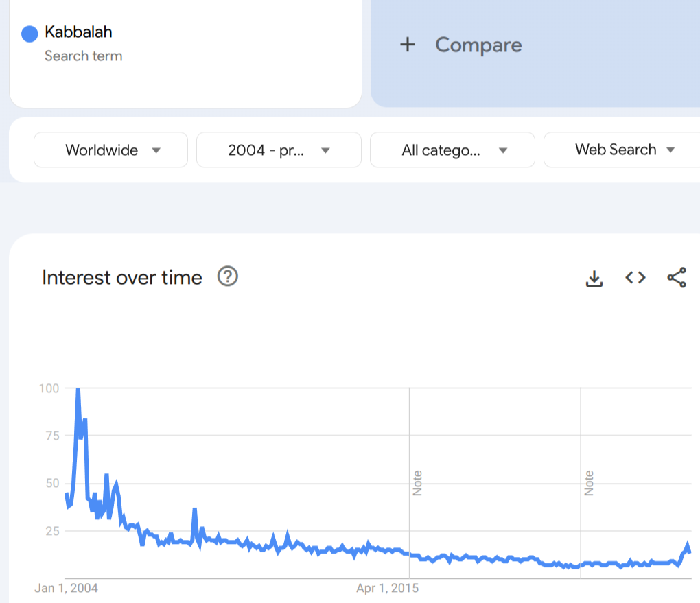Viewport: 700px width, 603px height.
Task: Open the Interest over time help icon
Action: (227, 276)
